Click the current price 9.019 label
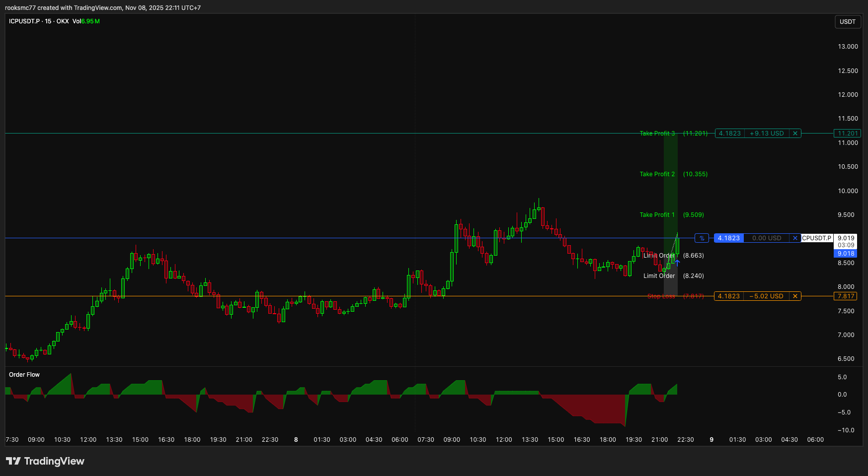The width and height of the screenshot is (868, 476). 846,238
